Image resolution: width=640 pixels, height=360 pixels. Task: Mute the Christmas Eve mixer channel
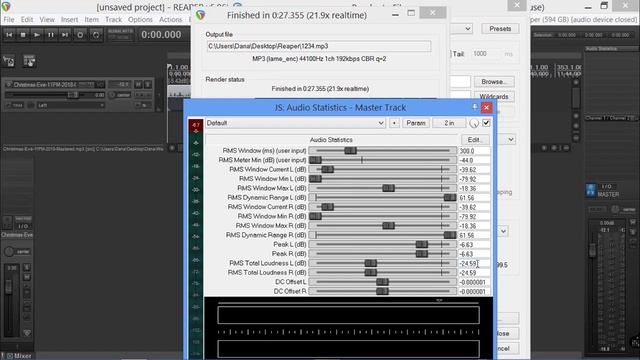pos(27,277)
